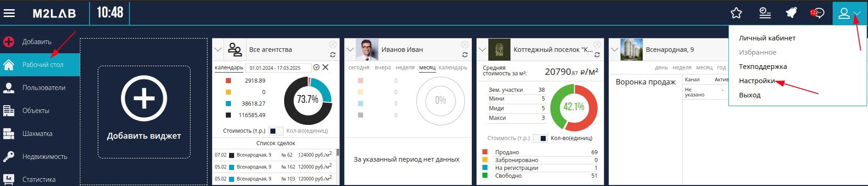868x186 pixels.
Task: Toggle Стоимость/Кол-во switch in Коттеджный поселок widget
Action: (540, 138)
